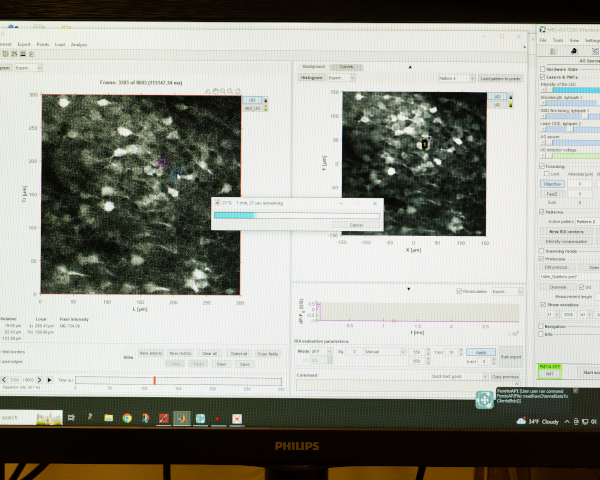This screenshot has height=480, width=600.
Task: Open the Mode dF/F dropdown
Action: (x=321, y=351)
